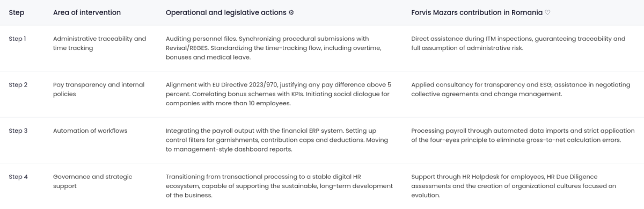Click the Support through HR Helpdesk cell
This screenshot has width=644, height=209.
pyautogui.click(x=523, y=186)
